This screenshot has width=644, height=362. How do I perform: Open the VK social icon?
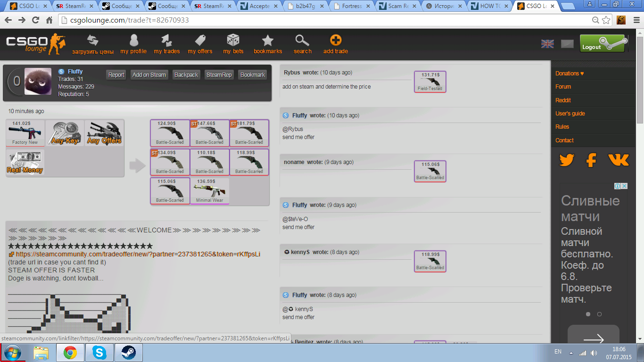pyautogui.click(x=618, y=160)
